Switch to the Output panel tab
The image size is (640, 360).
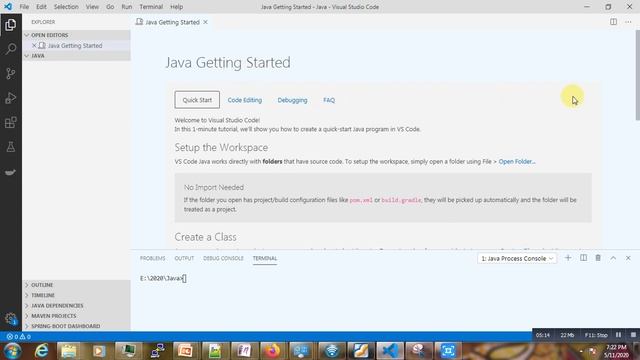click(184, 258)
